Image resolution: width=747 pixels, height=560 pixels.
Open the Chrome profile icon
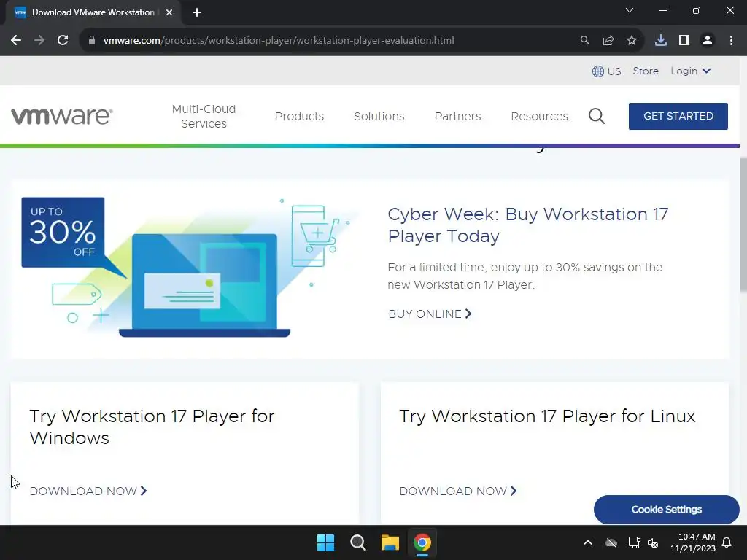coord(708,41)
